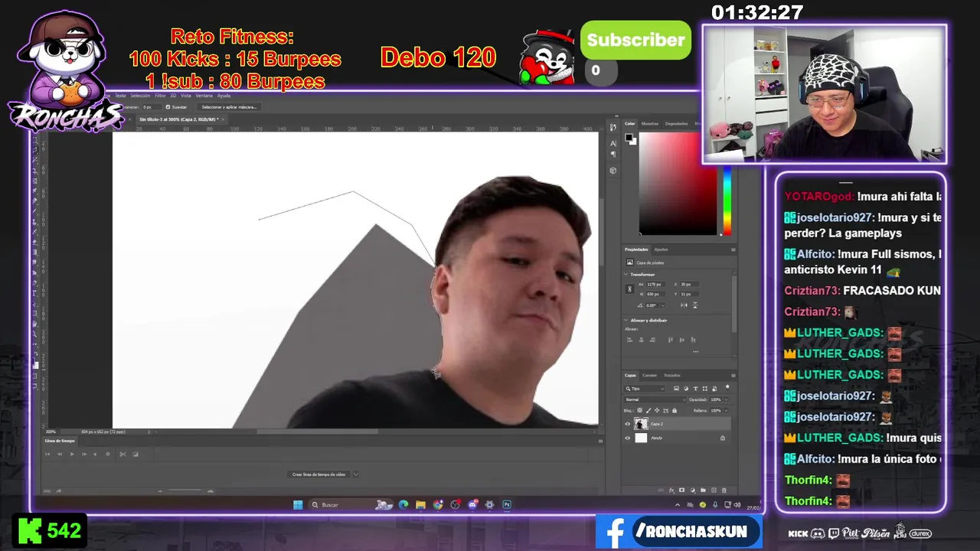Toggle lock all padlock in Bloq row

[675, 410]
